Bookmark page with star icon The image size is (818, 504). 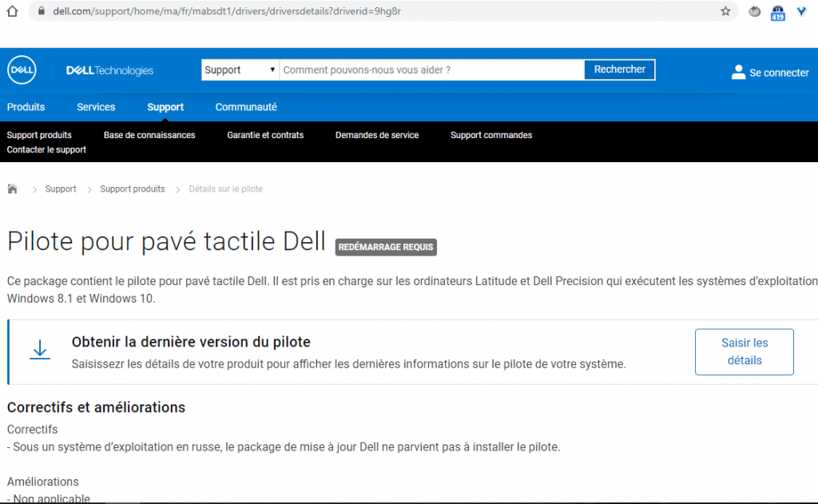(x=725, y=11)
